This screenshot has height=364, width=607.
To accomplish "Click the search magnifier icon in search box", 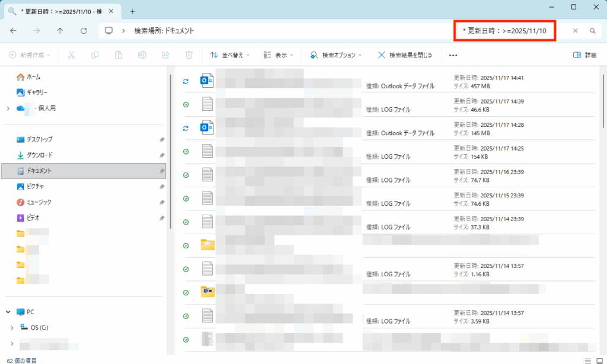I will click(592, 31).
